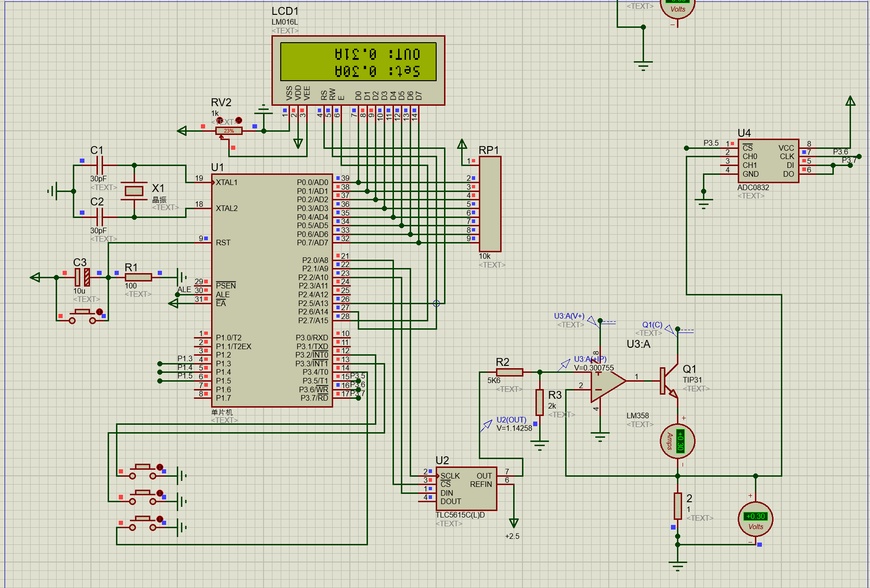The width and height of the screenshot is (870, 588).
Task: Toggle latch on button wired to P3.3/INT1
Action: [160, 493]
